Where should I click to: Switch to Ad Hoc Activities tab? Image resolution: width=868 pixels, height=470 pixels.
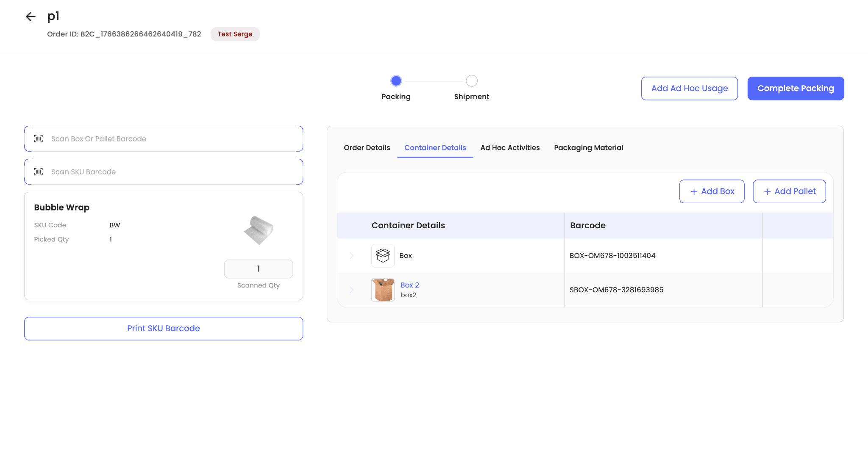510,148
